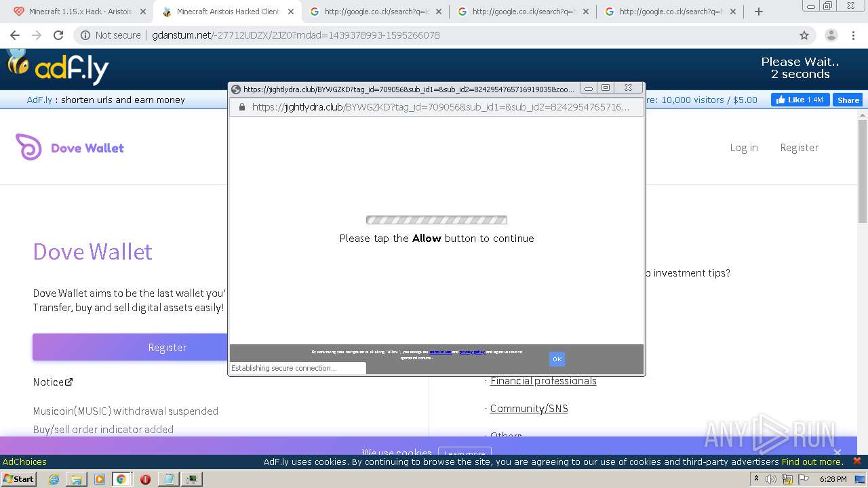Close the AdF.ly cookie notice bar

pos(856,461)
